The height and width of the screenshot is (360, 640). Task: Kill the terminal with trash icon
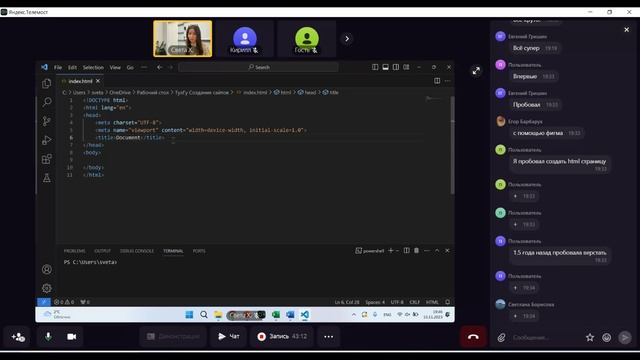[416, 251]
